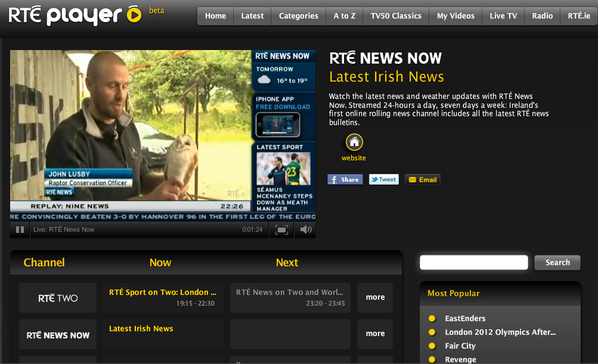598x364 pixels.
Task: Email this channel link
Action: (x=423, y=179)
